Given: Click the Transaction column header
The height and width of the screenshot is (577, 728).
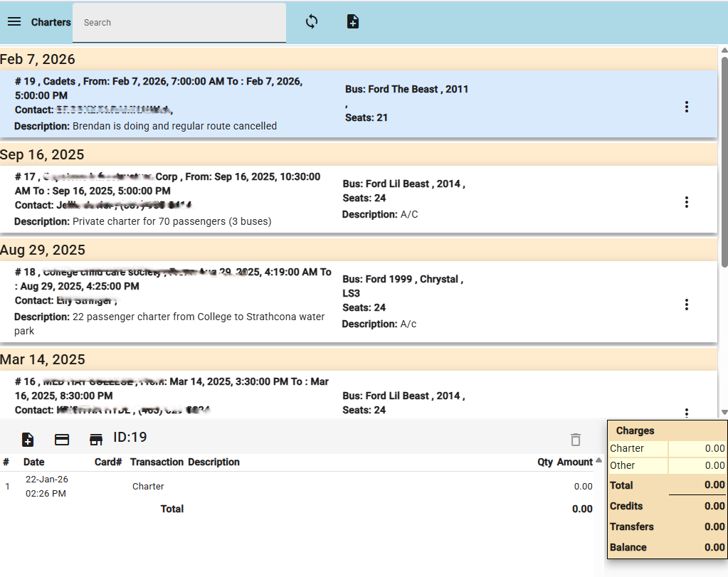Looking at the screenshot, I should (x=157, y=462).
